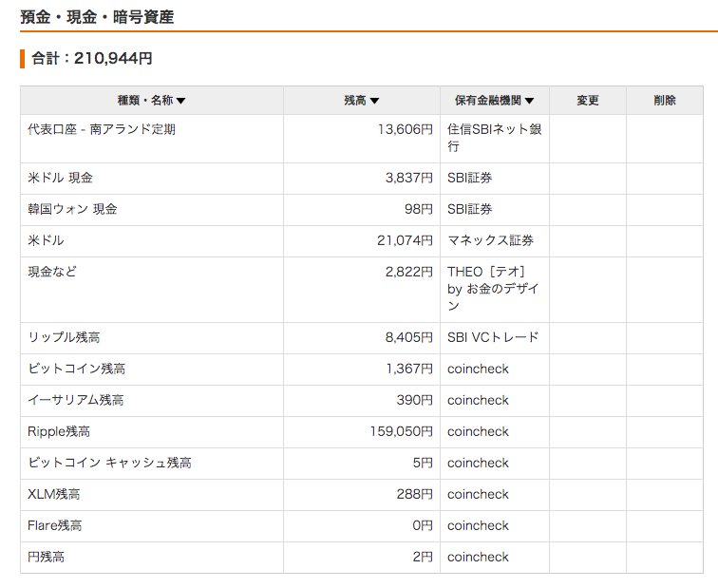Viewport: 718px width, 588px height.
Task: Click balance 1,367円
Action: pos(409,369)
